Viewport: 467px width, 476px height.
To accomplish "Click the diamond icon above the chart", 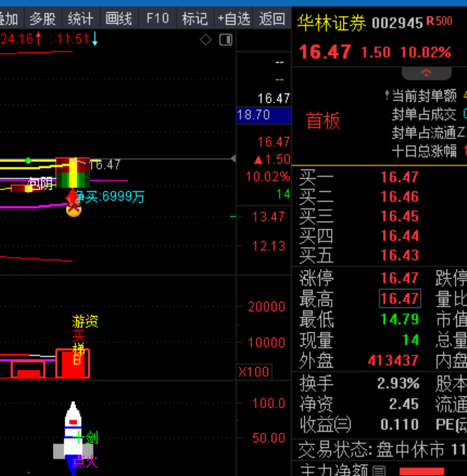I will click(206, 40).
